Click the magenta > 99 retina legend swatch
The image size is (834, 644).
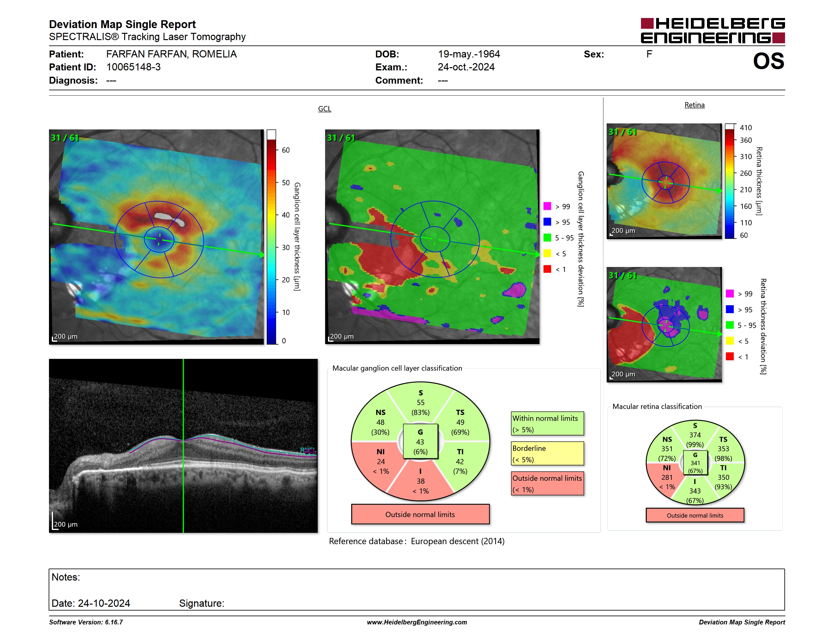click(730, 293)
